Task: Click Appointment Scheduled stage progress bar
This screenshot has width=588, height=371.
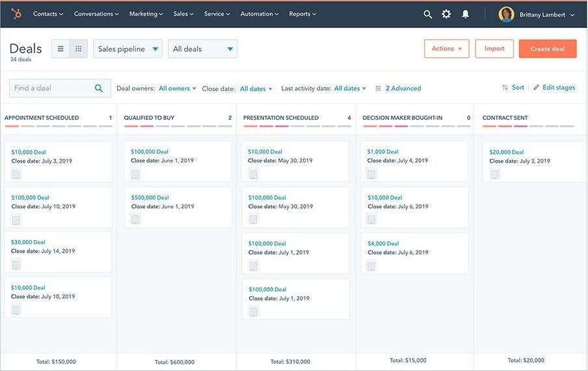Action: 59,126
